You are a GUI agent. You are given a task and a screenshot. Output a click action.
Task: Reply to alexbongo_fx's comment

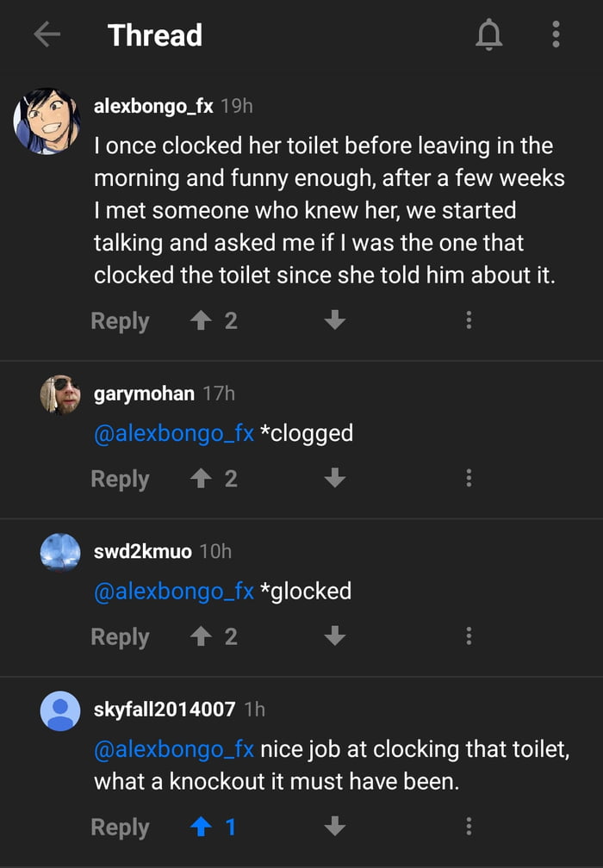click(120, 321)
